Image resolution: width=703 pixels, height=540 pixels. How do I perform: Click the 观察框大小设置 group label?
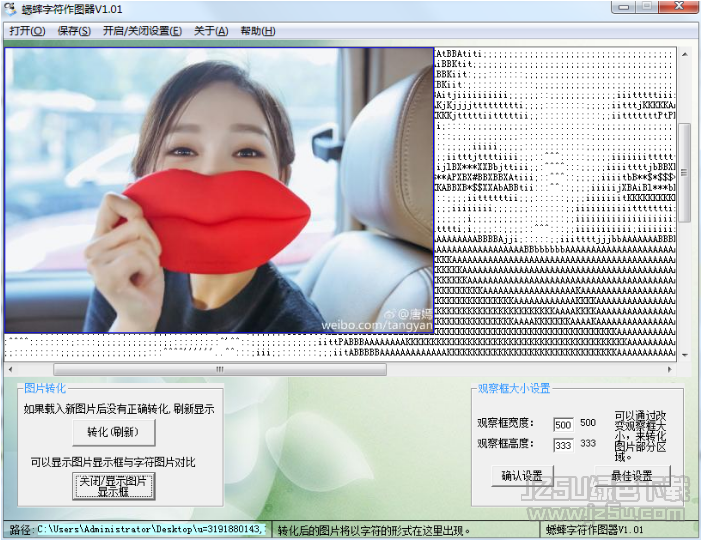point(514,388)
